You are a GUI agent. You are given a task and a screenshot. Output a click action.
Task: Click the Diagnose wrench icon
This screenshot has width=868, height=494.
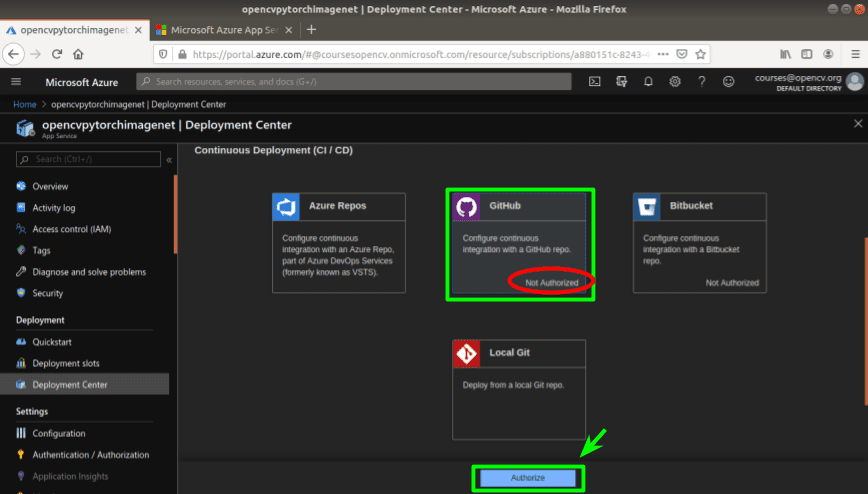[x=21, y=271]
